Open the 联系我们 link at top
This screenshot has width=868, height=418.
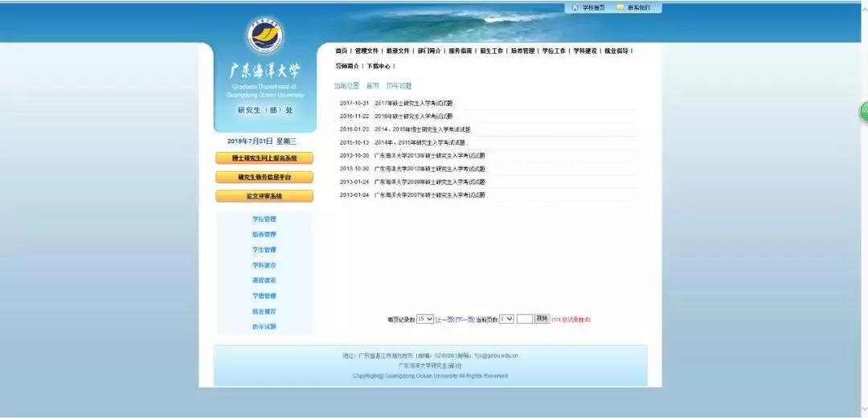[x=639, y=8]
